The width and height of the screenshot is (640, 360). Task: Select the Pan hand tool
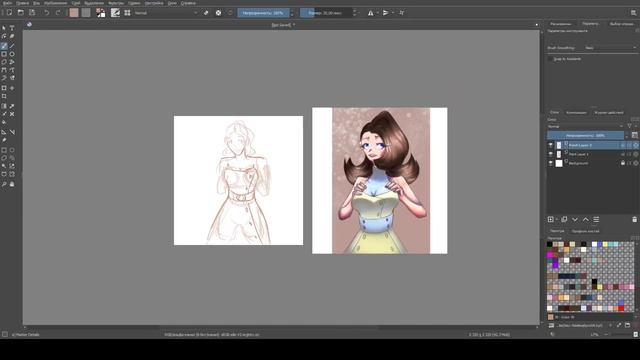pyautogui.click(x=12, y=184)
